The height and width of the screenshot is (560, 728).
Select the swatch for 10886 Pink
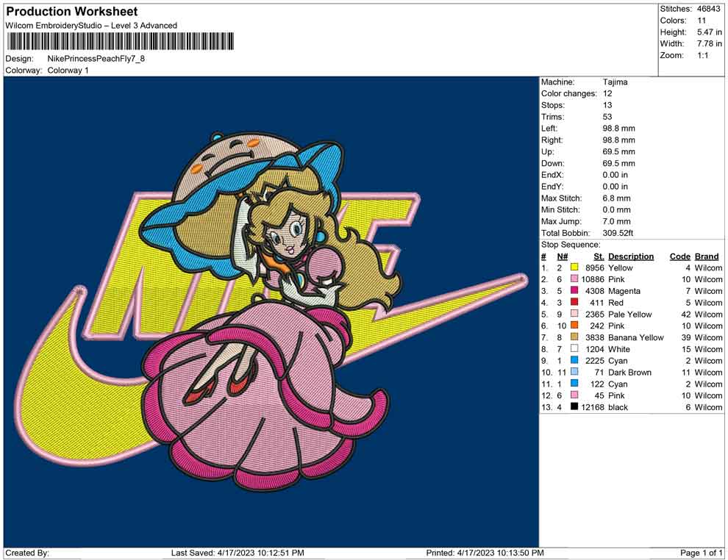574,279
